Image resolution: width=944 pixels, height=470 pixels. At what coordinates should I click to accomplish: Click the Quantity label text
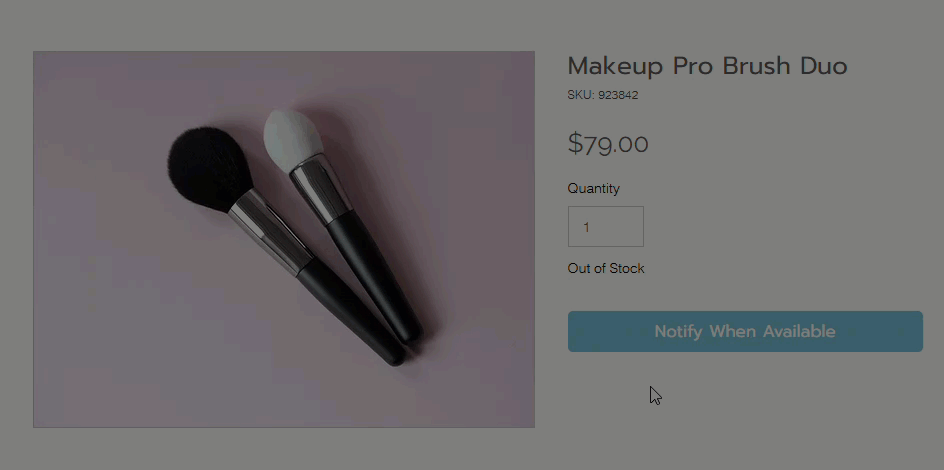[x=594, y=189]
